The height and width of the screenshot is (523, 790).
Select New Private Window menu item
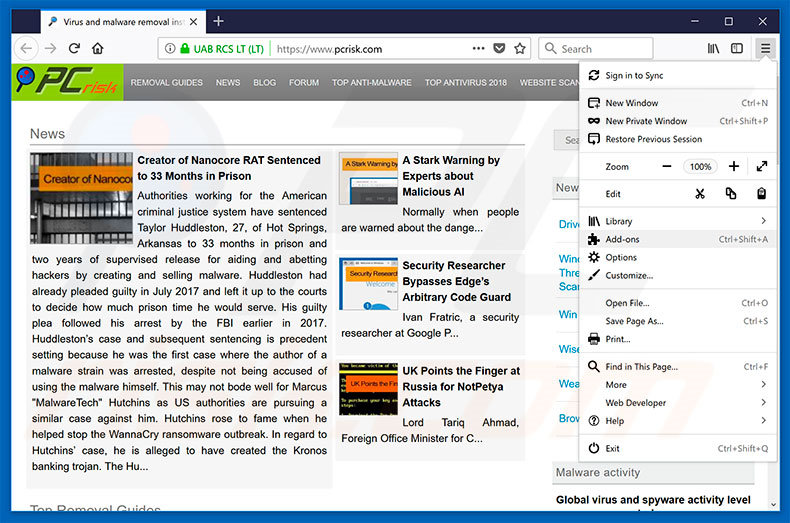[646, 121]
